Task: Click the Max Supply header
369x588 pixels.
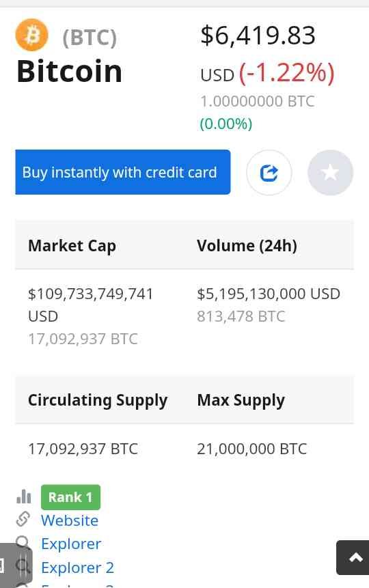Action: (x=241, y=400)
